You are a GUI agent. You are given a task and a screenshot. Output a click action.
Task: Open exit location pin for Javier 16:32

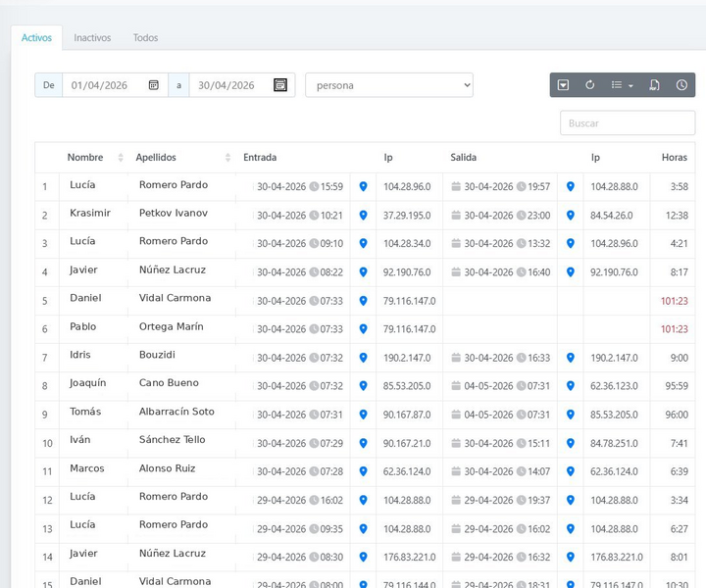(x=571, y=557)
